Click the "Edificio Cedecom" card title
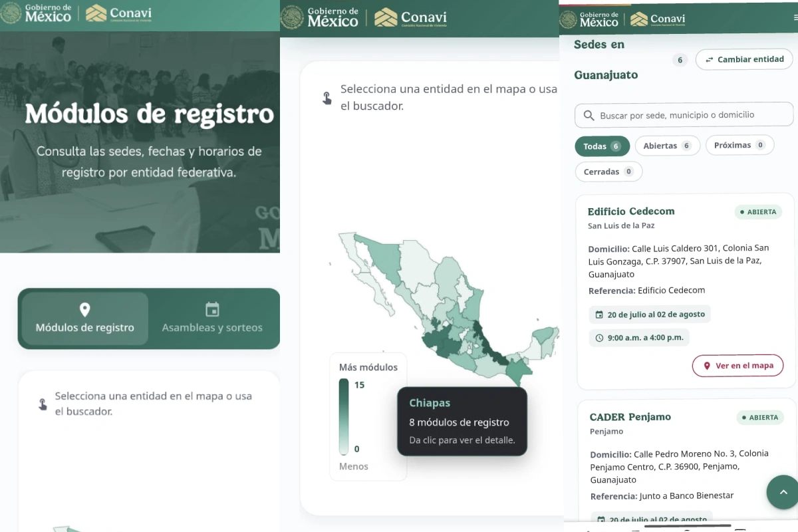 (631, 211)
